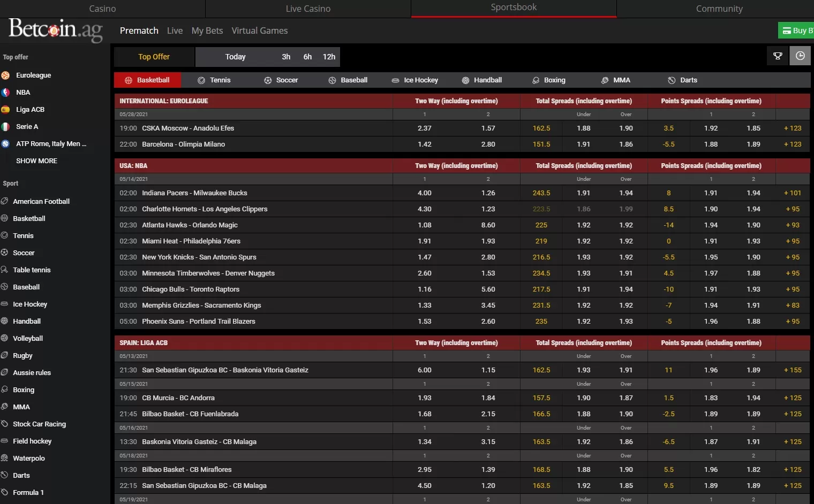Click the Waterpolo sidebar icon
Screen dimensions: 814x504
pyautogui.click(x=4, y=458)
